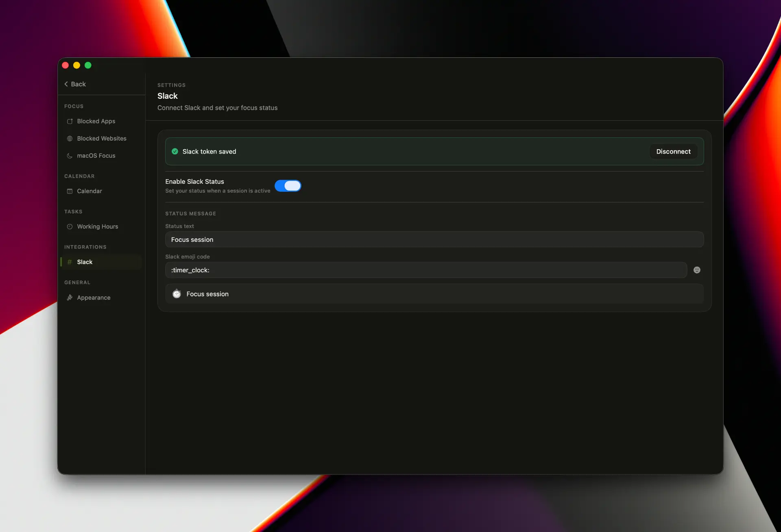Viewport: 781px width, 532px height.
Task: Select Calendar in the sidebar
Action: pyautogui.click(x=102, y=191)
